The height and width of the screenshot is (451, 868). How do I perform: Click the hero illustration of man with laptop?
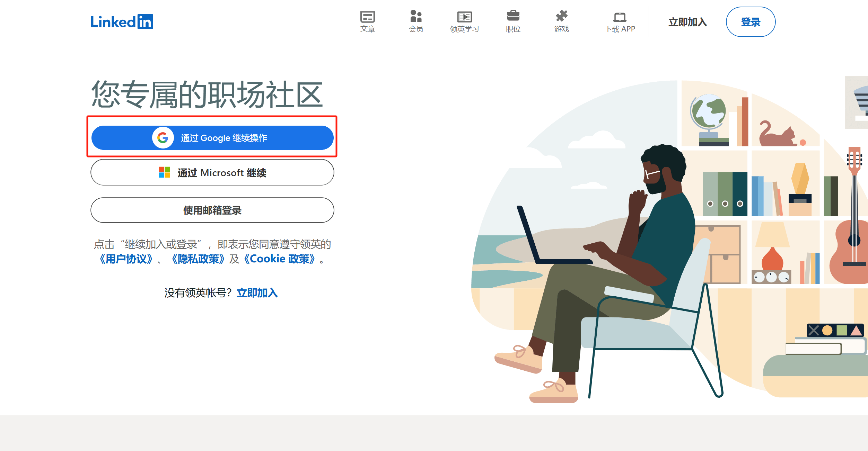(669, 239)
